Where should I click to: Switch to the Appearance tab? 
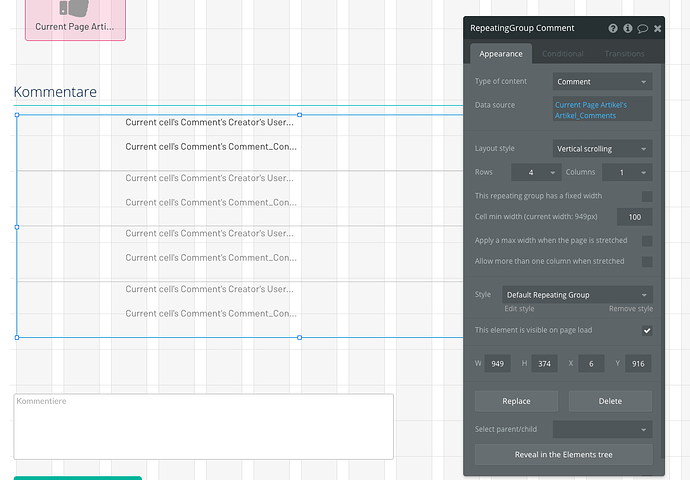(x=501, y=54)
